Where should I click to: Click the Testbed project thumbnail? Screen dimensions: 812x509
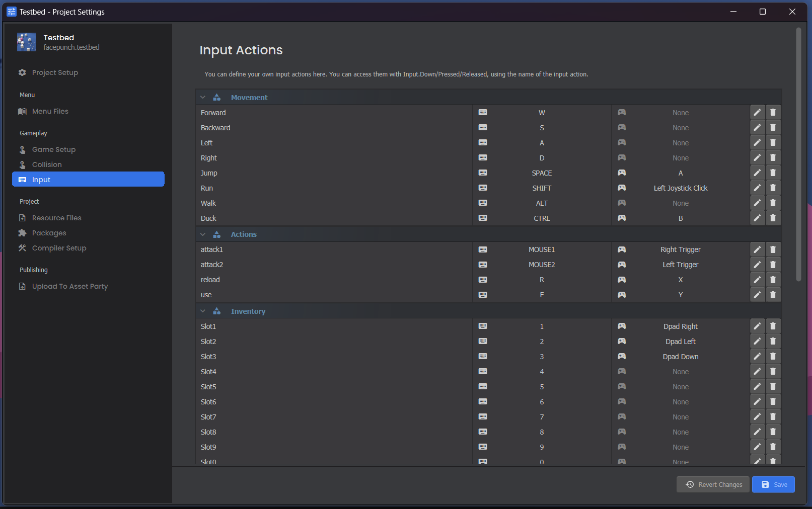tap(27, 42)
